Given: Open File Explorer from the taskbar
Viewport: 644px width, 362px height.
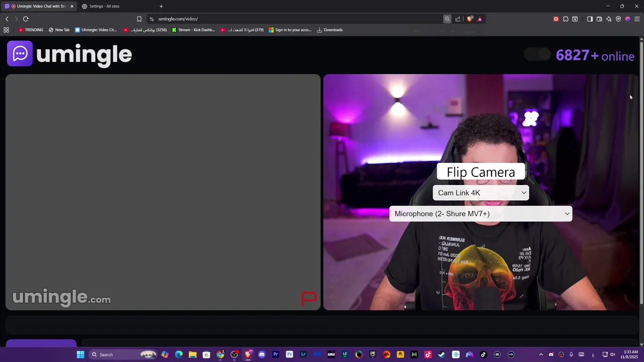Looking at the screenshot, I should 192,354.
